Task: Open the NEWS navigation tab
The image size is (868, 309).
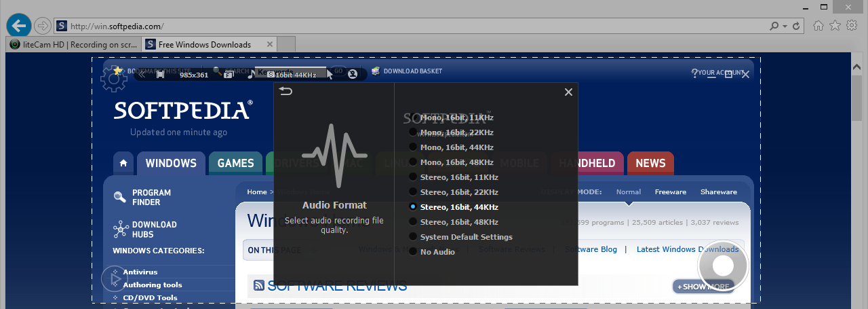Action: tap(650, 163)
